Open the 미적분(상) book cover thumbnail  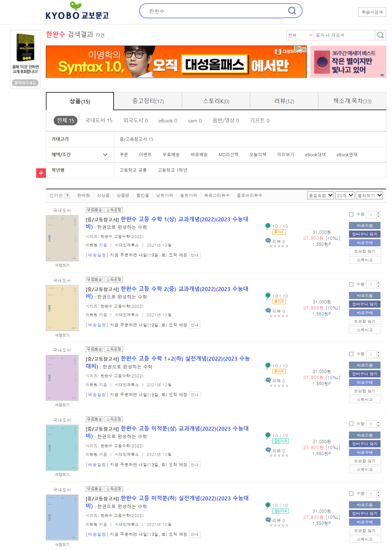pyautogui.click(x=62, y=448)
